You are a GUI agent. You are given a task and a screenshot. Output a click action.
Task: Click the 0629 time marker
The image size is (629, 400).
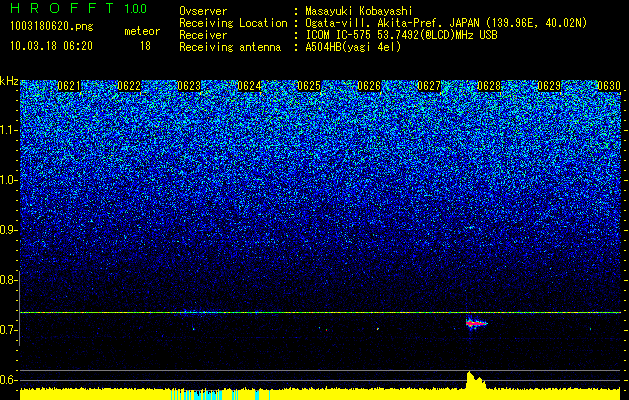point(549,86)
